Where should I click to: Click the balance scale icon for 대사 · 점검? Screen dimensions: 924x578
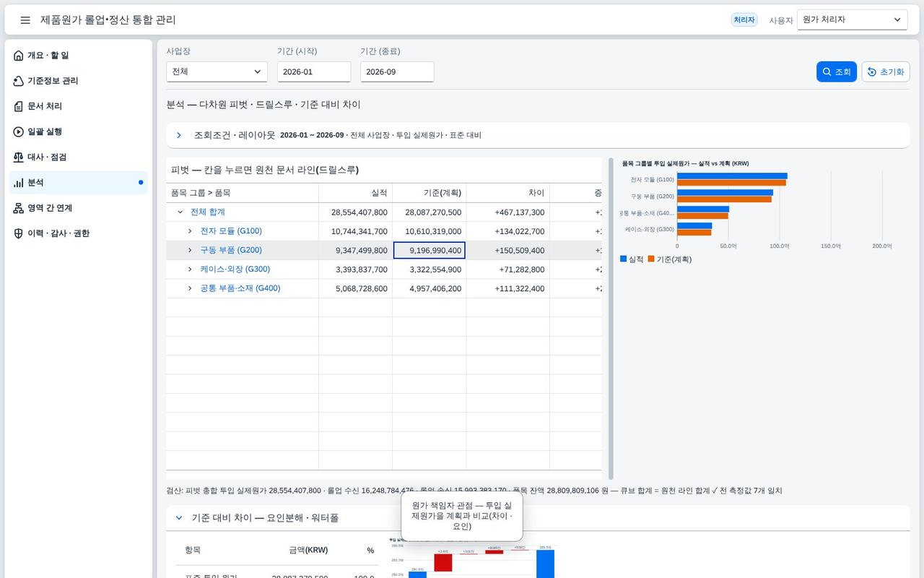19,157
